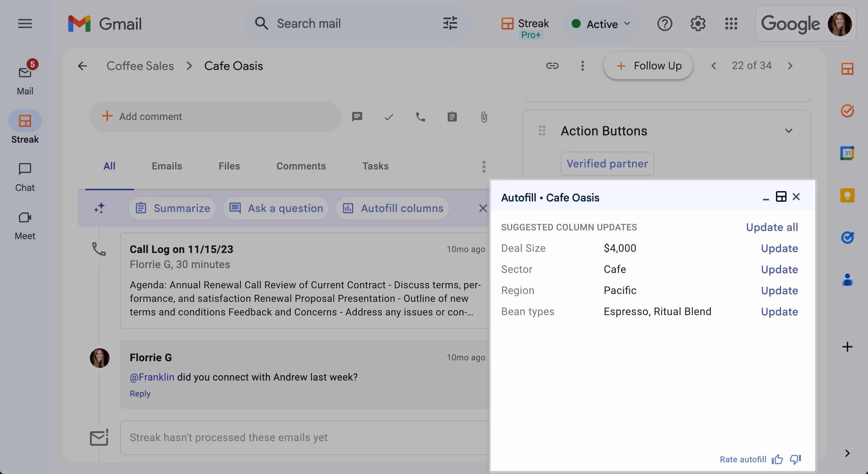Viewport: 868px width, 474px height.
Task: Pop out Autofill panel into box layout
Action: (781, 197)
